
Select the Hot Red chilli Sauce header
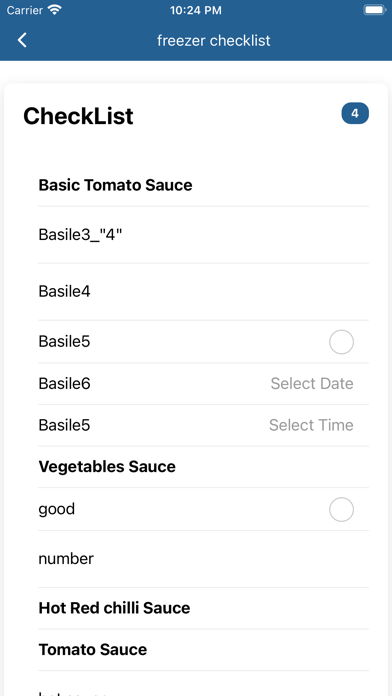pyautogui.click(x=114, y=608)
